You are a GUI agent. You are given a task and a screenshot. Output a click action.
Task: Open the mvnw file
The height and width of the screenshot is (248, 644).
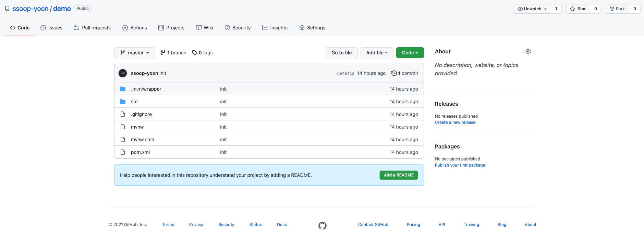coord(137,127)
